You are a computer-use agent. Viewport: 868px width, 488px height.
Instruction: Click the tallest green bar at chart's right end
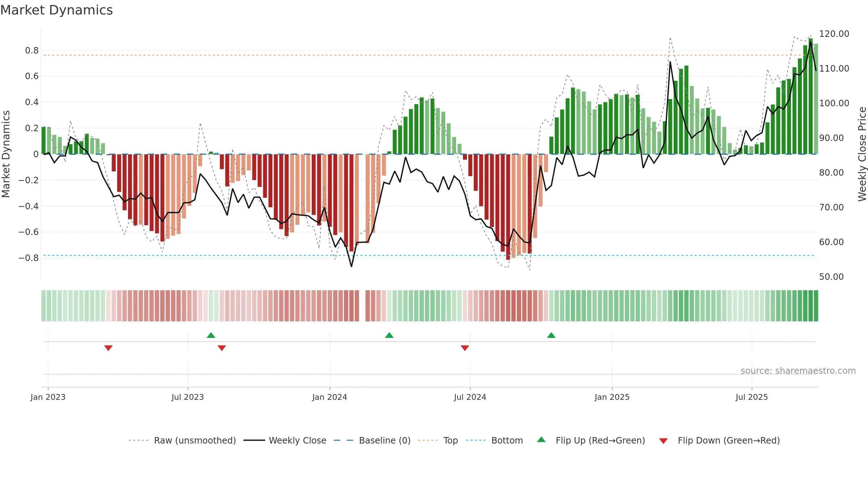pyautogui.click(x=811, y=96)
